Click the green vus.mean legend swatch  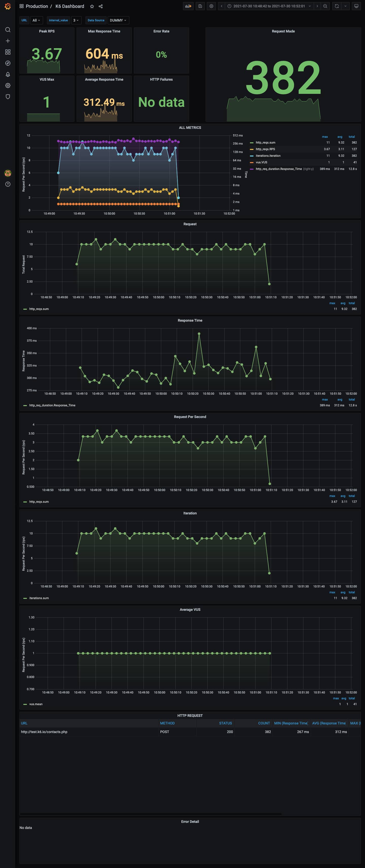pos(25,704)
